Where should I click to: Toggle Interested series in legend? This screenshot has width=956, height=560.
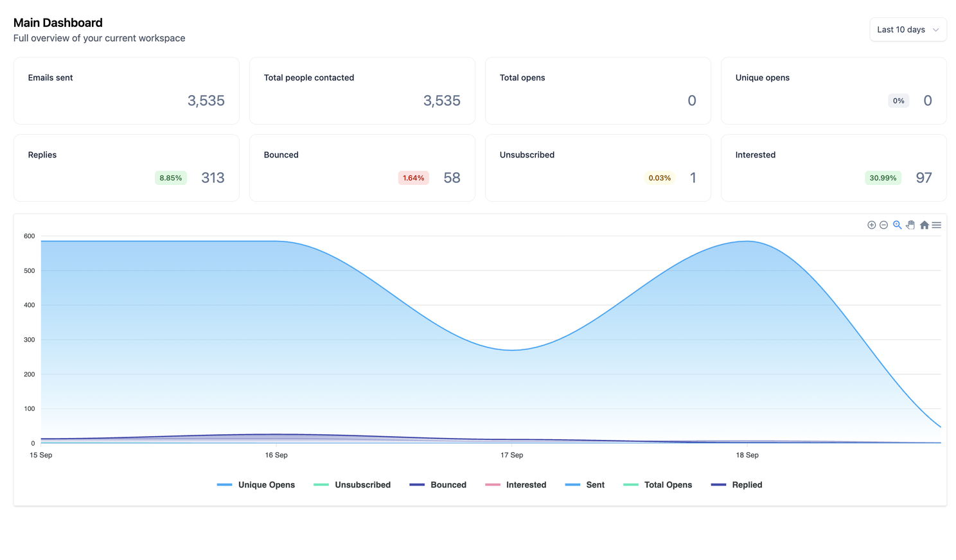516,485
